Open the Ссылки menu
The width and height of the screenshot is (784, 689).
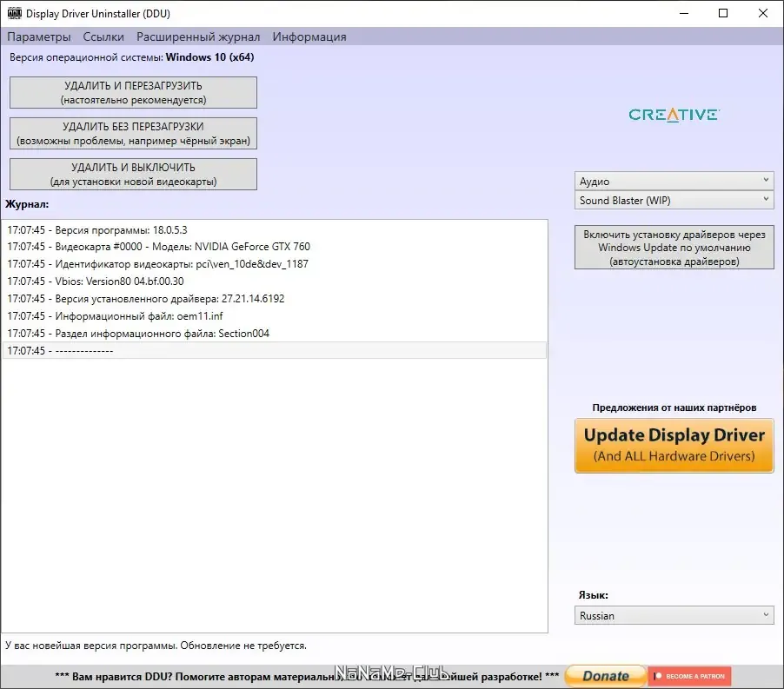(103, 36)
